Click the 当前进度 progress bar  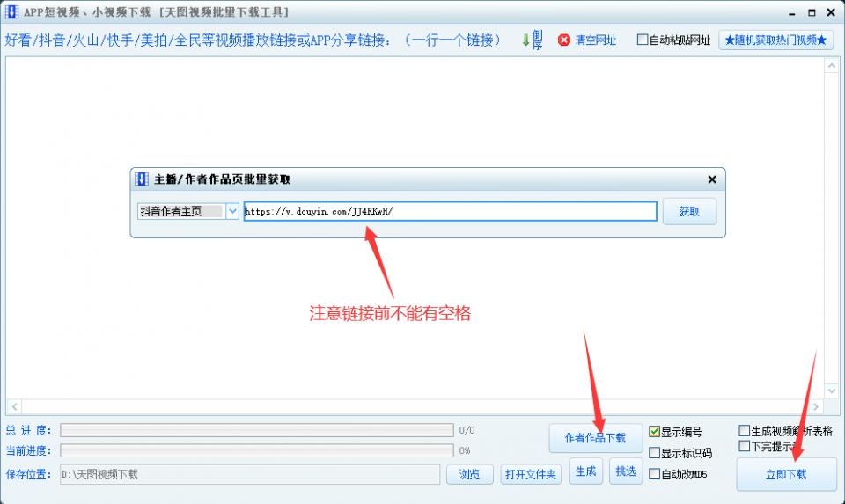coord(257,450)
